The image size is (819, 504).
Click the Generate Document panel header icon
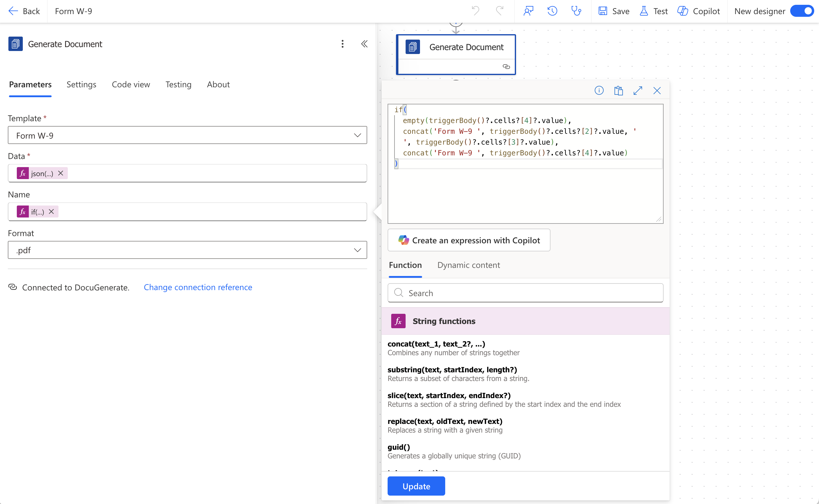point(15,44)
